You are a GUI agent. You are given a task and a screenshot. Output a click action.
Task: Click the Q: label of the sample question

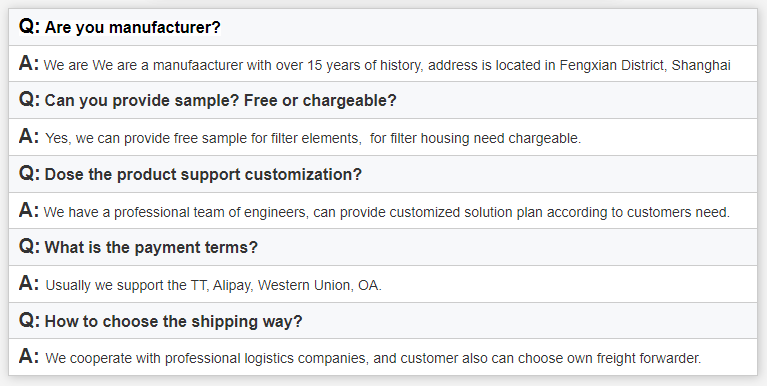[29, 99]
